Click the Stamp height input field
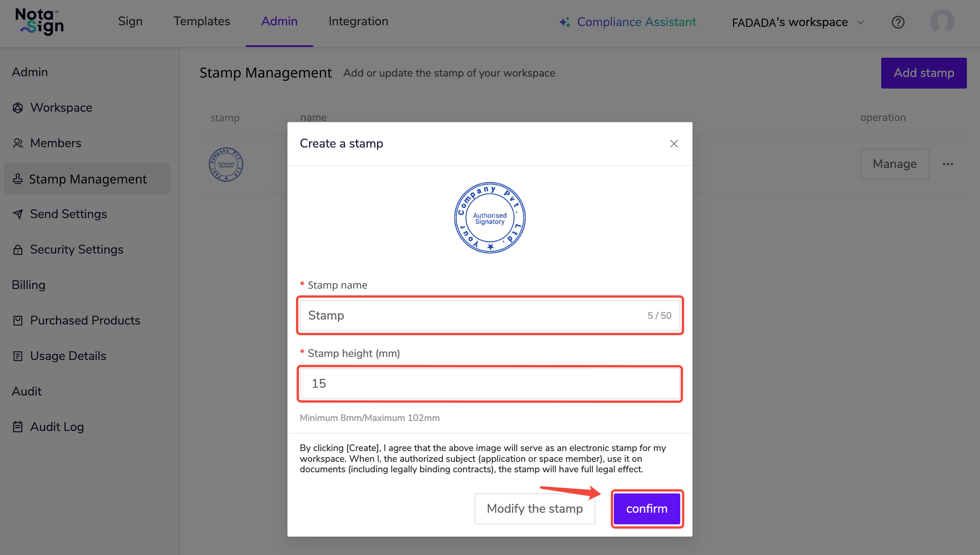Viewport: 980px width, 555px height. pyautogui.click(x=490, y=383)
